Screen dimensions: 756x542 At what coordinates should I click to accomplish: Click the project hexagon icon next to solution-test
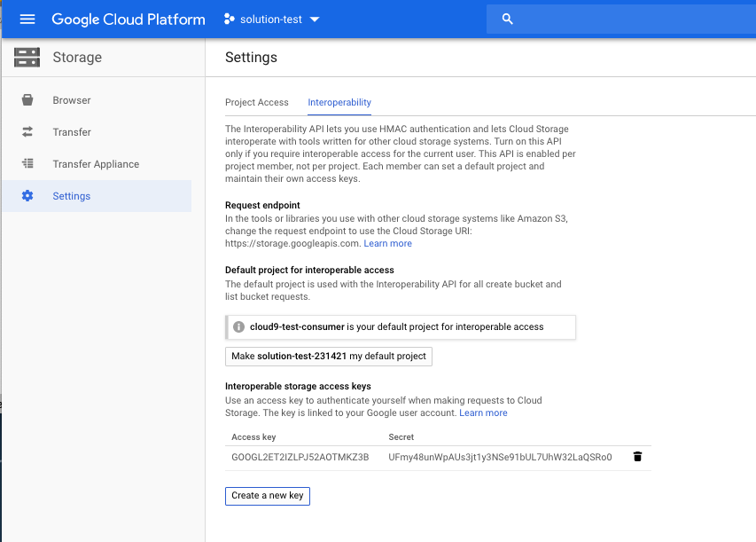click(x=229, y=20)
